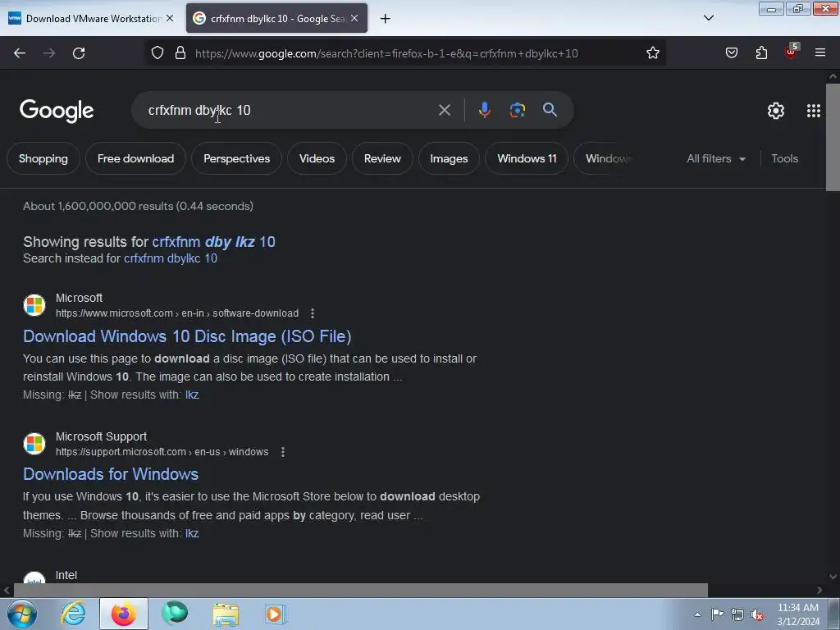Image resolution: width=840 pixels, height=630 pixels.
Task: Open more options for Microsoft Support result
Action: [283, 452]
